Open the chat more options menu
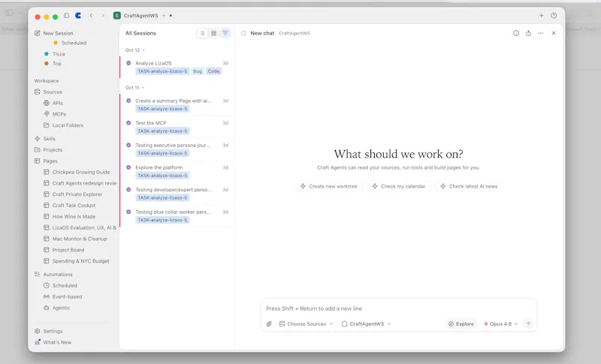 [540, 33]
